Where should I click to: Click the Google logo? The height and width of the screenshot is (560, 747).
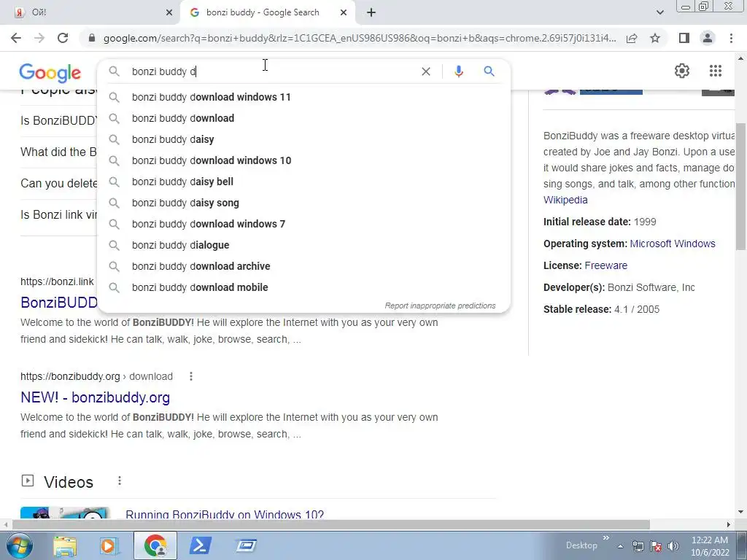(50, 73)
